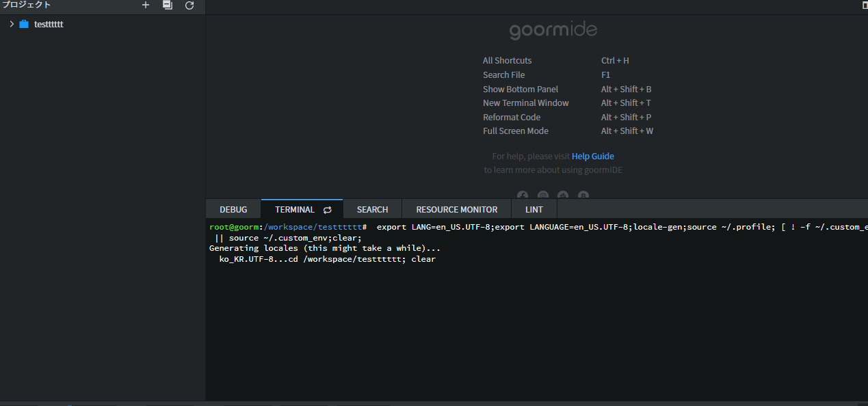The image size is (868, 406).
Task: Open the Help Guide link
Action: click(x=592, y=157)
